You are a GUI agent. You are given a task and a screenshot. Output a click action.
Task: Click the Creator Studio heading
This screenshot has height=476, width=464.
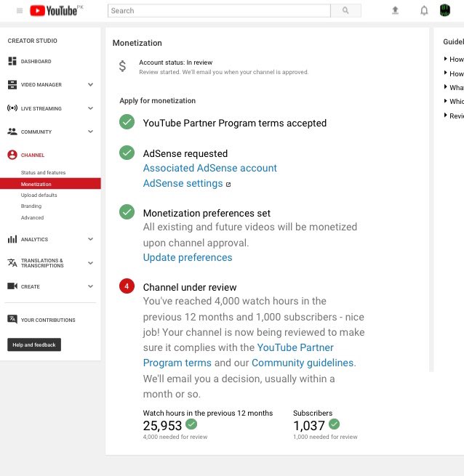pos(32,41)
